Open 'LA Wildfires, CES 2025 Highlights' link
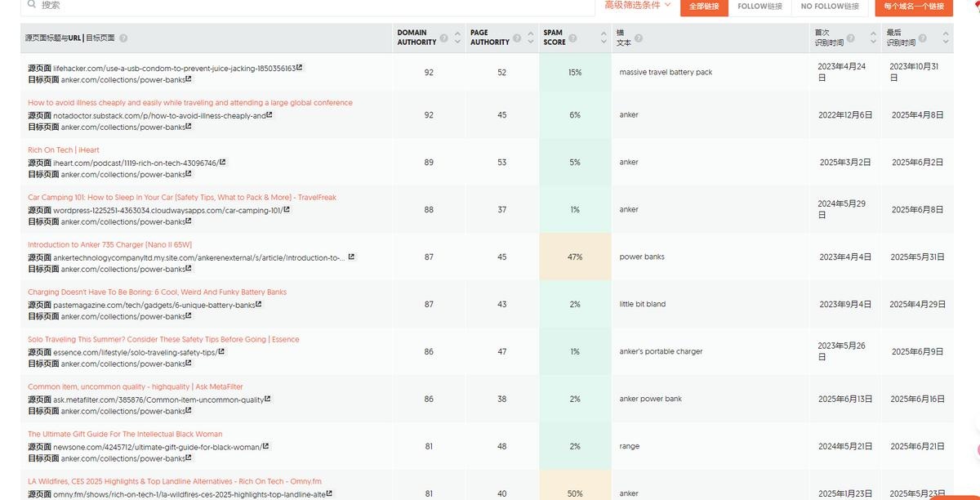This screenshot has width=980, height=500. [175, 482]
